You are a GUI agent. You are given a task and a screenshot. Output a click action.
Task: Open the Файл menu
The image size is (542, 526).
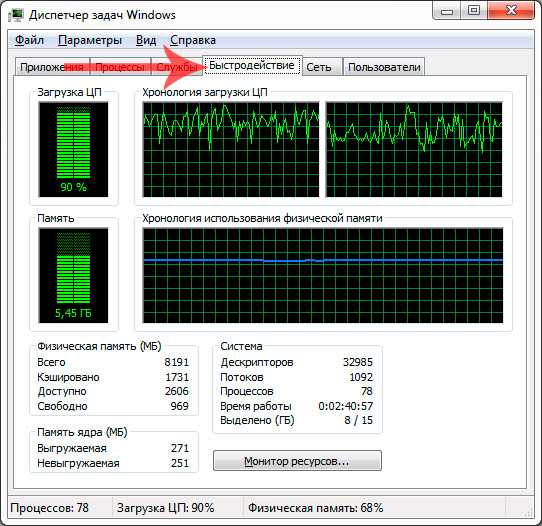tap(29, 40)
